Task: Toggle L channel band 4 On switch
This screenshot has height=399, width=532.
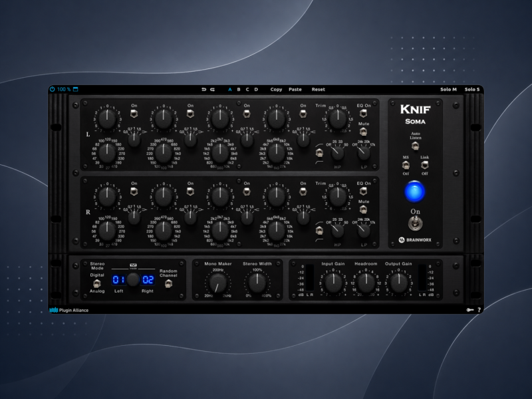Action: [303, 114]
